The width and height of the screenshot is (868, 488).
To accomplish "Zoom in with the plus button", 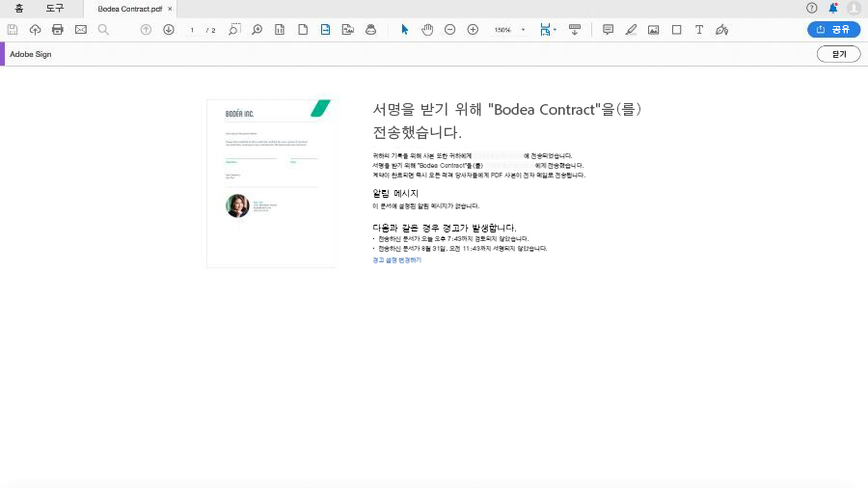I will [x=473, y=30].
